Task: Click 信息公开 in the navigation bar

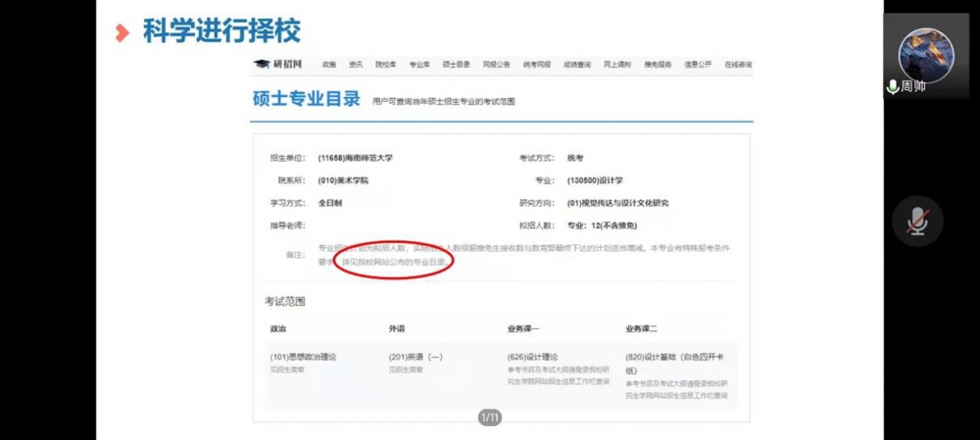Action: 698,65
